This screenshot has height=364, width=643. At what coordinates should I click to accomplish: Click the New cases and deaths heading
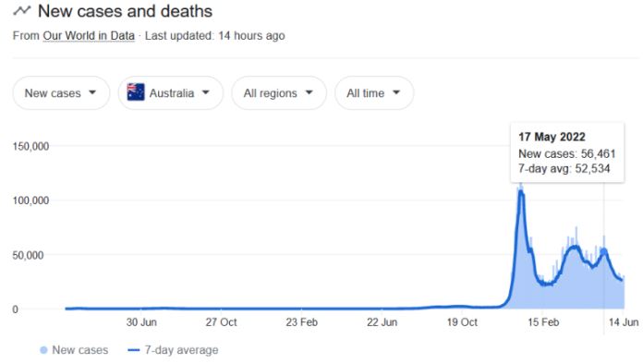click(x=125, y=11)
